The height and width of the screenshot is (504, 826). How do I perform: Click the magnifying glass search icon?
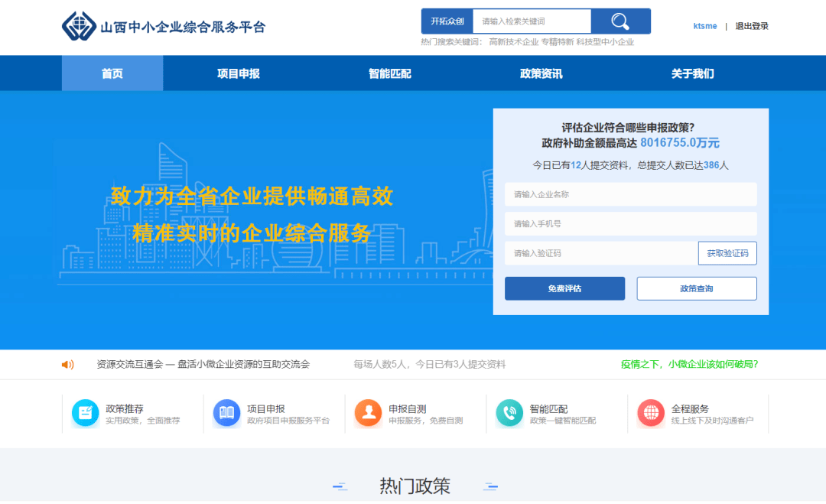[x=620, y=21]
